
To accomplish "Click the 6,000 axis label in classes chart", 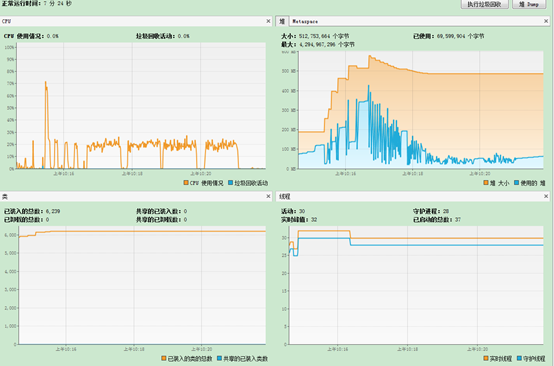I will 10,235.
